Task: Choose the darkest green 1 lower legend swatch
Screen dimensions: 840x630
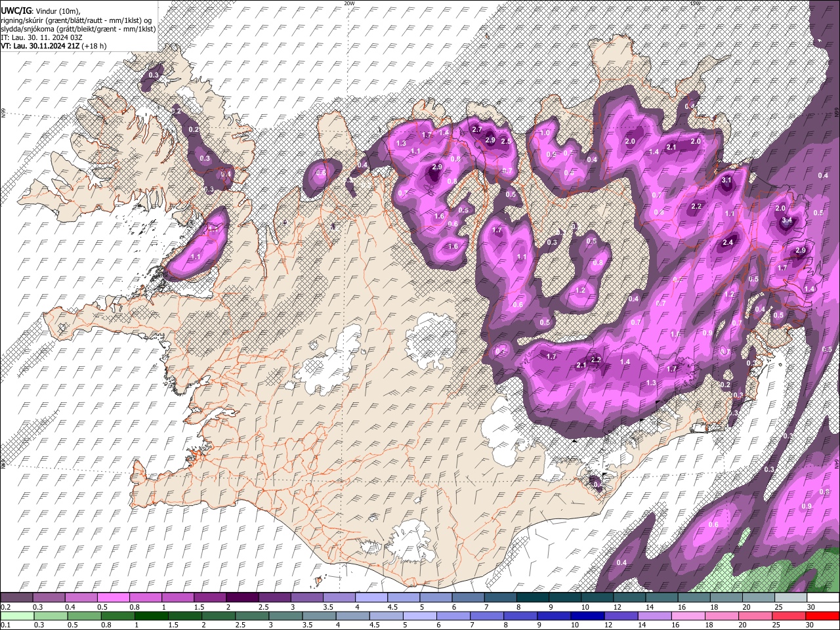Action: [151, 616]
